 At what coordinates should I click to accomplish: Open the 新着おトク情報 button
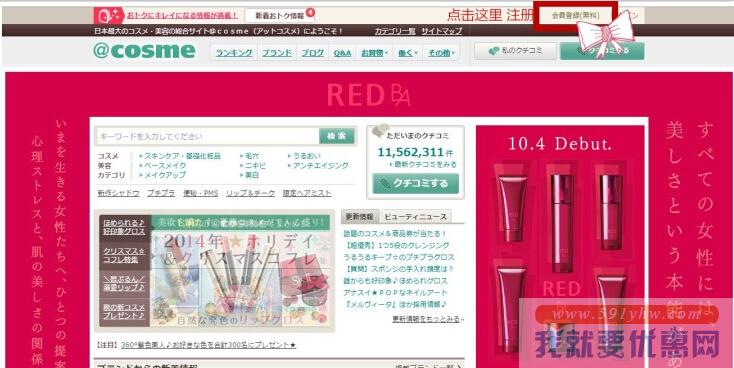click(279, 15)
